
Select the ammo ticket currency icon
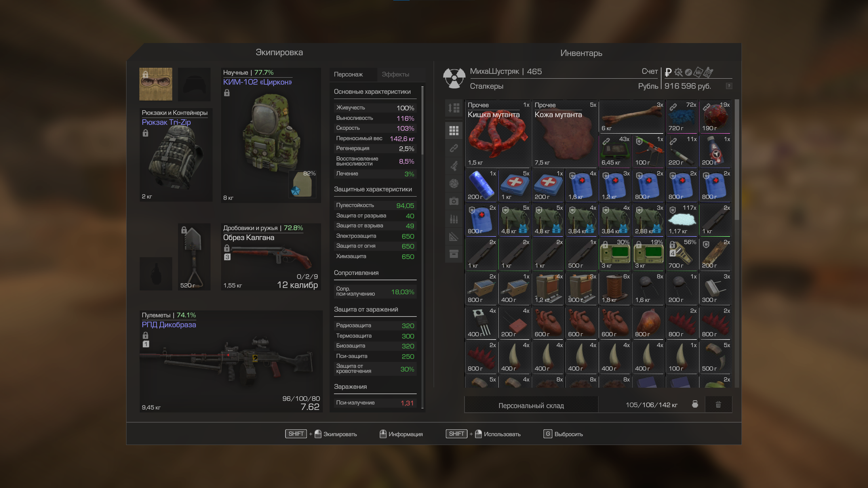(698, 72)
